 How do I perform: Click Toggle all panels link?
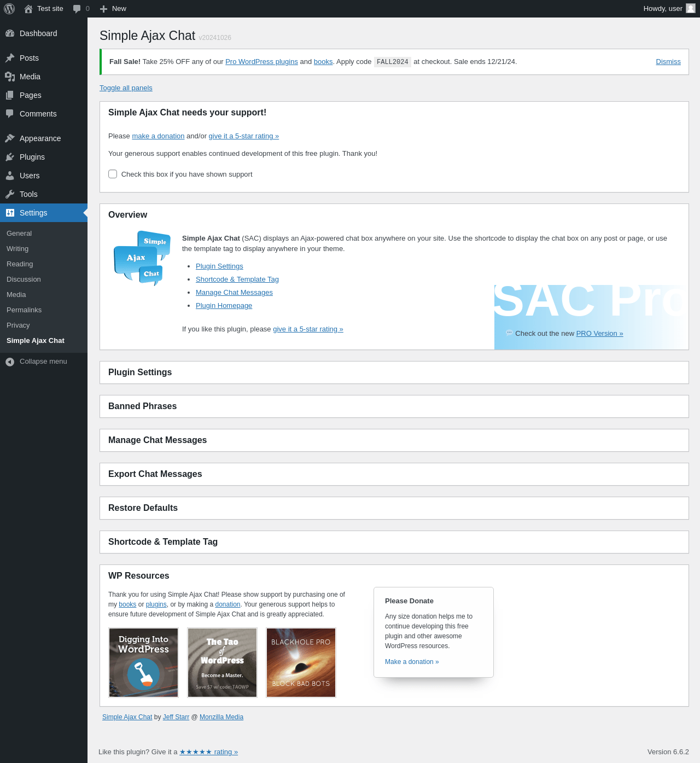click(x=126, y=88)
